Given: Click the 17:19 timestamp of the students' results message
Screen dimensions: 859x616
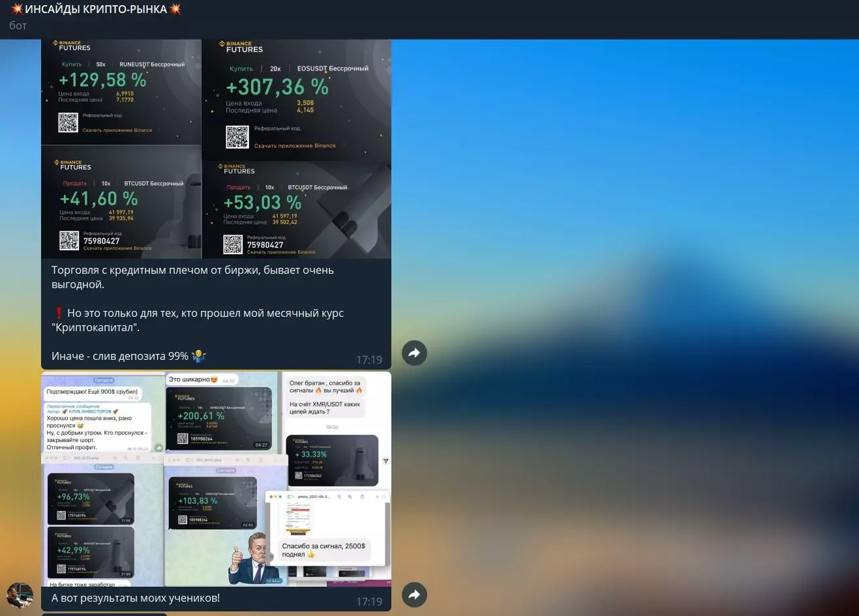Looking at the screenshot, I should 369,602.
